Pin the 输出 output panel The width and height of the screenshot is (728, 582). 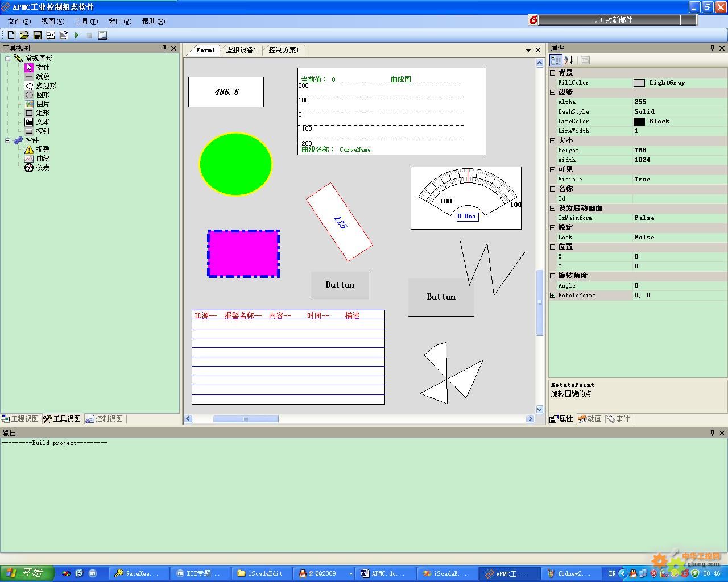[x=712, y=433]
